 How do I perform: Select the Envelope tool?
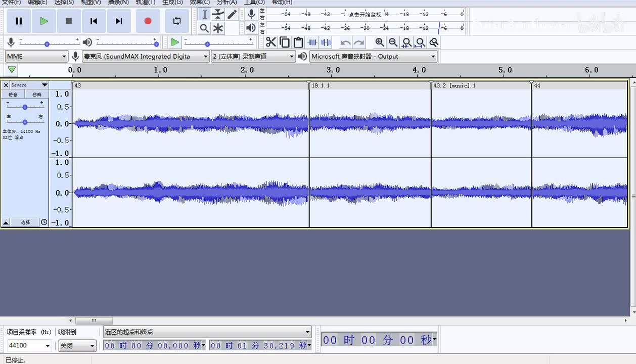(x=218, y=14)
